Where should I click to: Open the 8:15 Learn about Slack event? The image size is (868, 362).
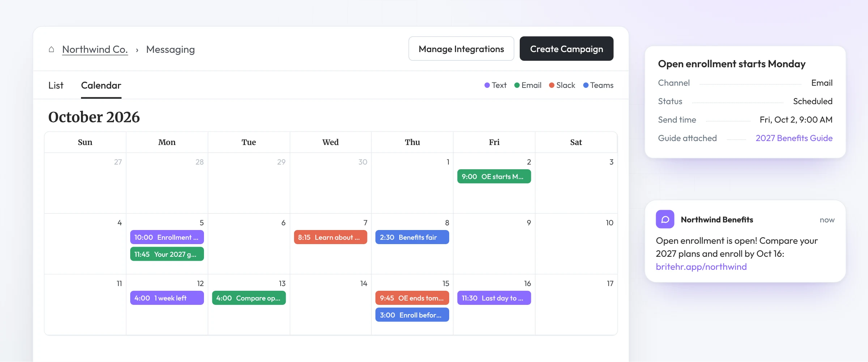[331, 237]
